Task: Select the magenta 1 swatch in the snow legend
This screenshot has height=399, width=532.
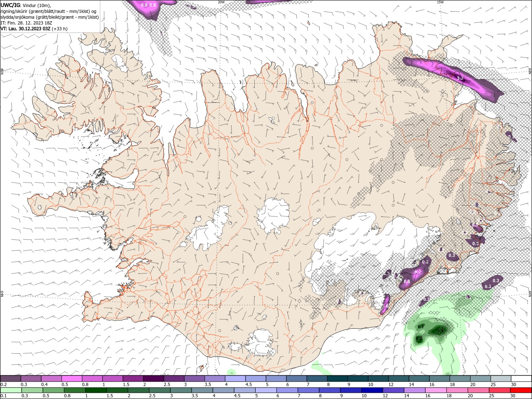Action: (x=113, y=379)
